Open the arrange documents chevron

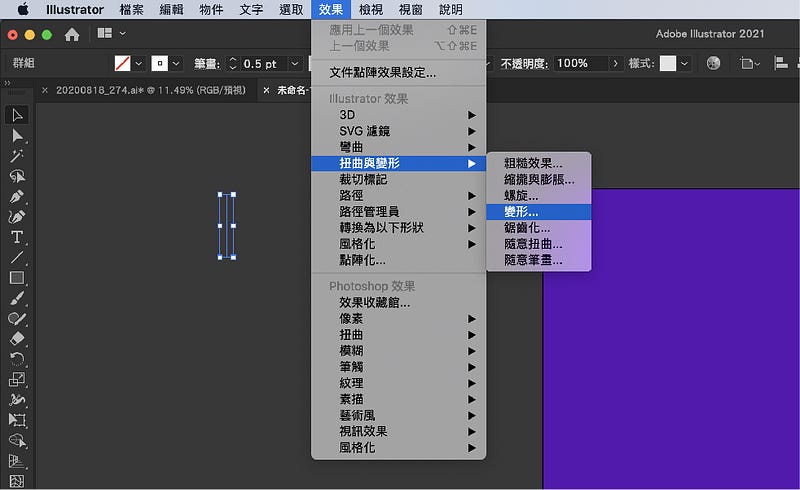[x=122, y=34]
